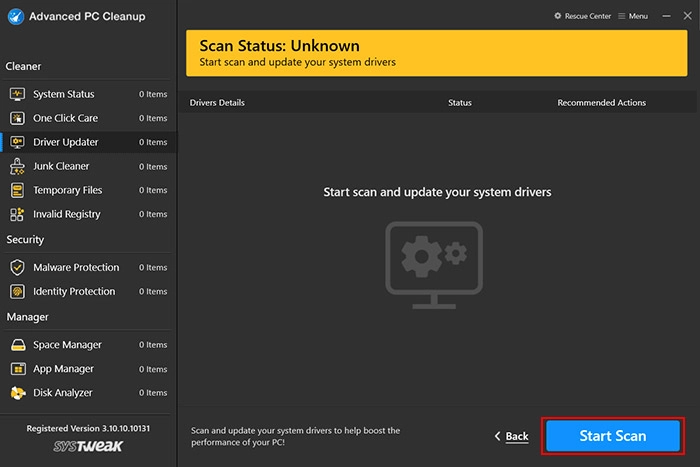This screenshot has height=467, width=700.
Task: Go Back using the Back link
Action: (517, 436)
